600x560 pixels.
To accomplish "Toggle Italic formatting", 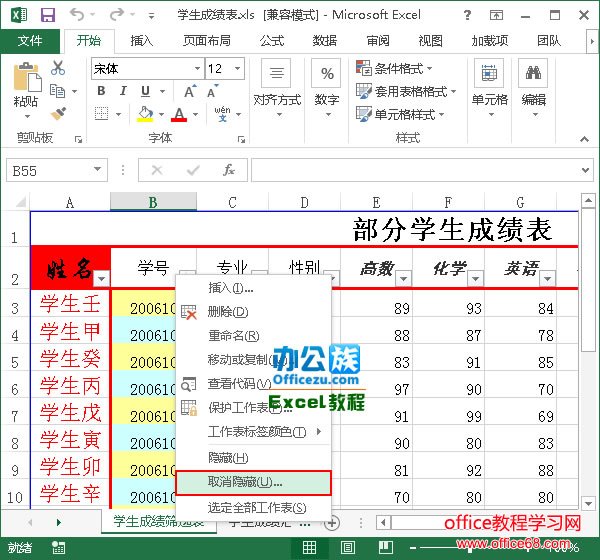I will coord(123,92).
